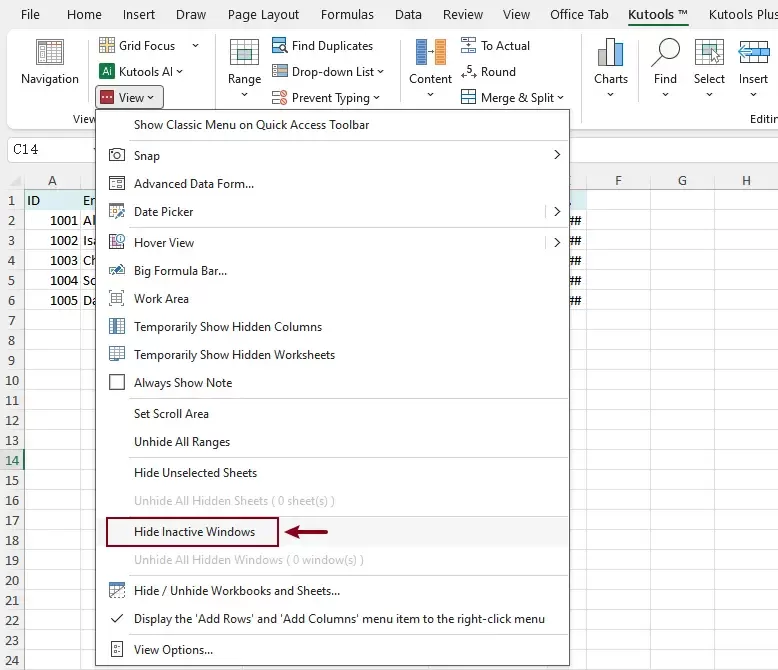778x670 pixels.
Task: Open the Range dropdown chevron
Action: [244, 95]
